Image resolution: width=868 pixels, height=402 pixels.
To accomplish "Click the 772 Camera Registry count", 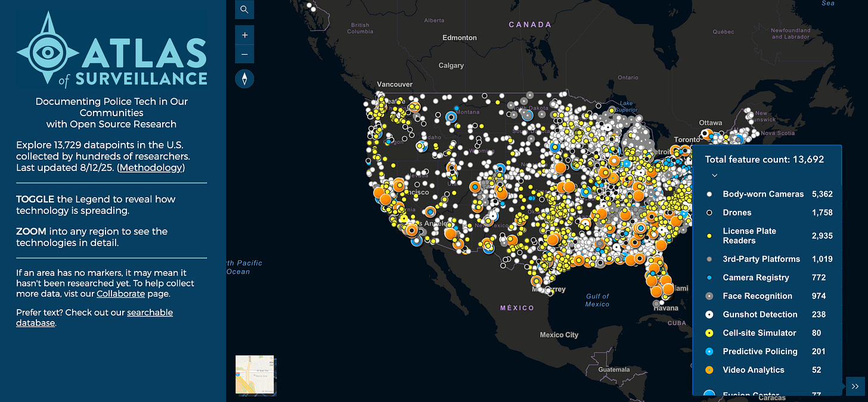I will point(818,278).
